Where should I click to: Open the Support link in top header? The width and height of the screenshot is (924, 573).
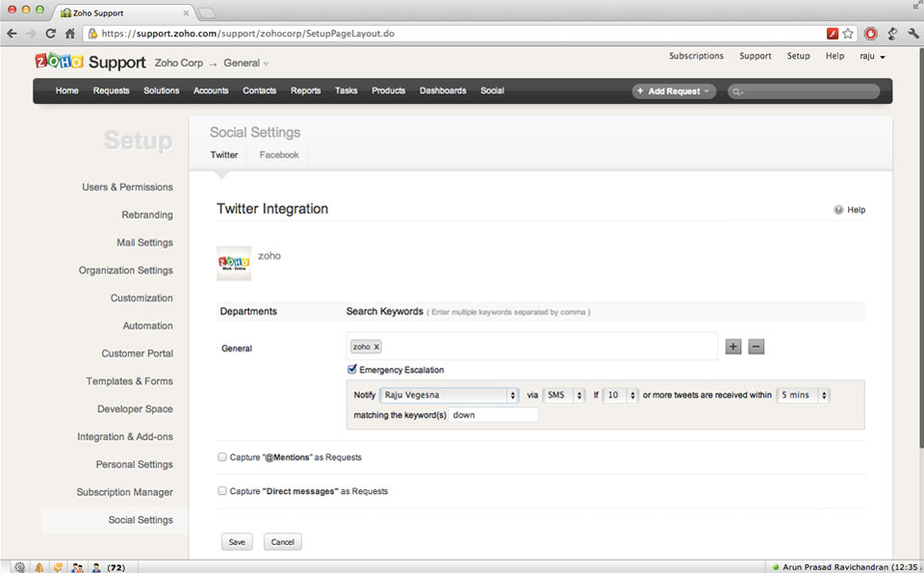[x=756, y=56]
